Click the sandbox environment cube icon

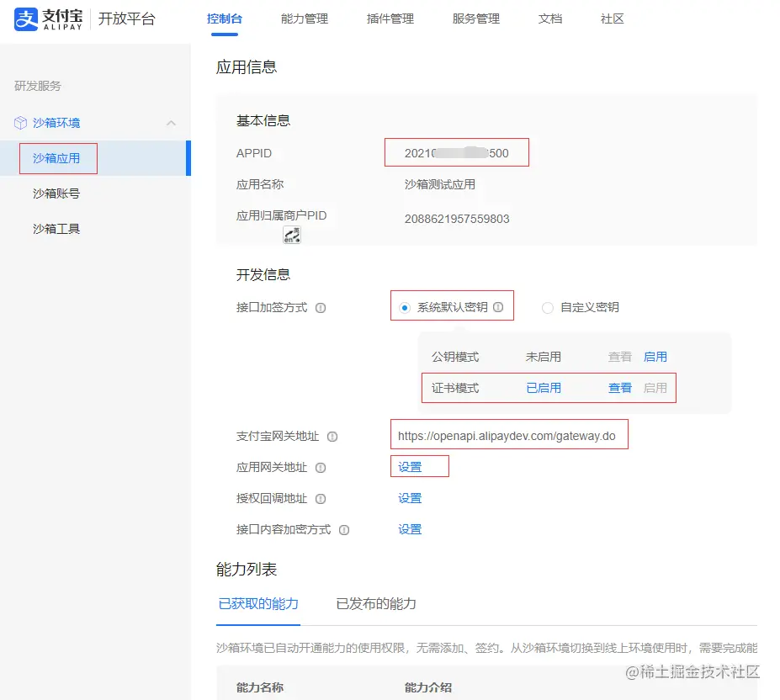click(x=20, y=122)
